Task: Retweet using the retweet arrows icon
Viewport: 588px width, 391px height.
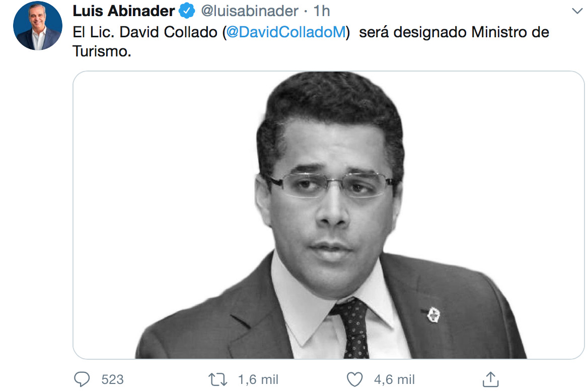Action: pyautogui.click(x=218, y=379)
